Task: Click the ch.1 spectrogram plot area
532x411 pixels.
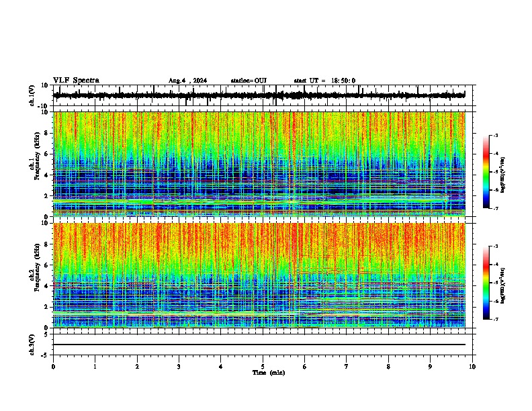Action: pos(259,164)
